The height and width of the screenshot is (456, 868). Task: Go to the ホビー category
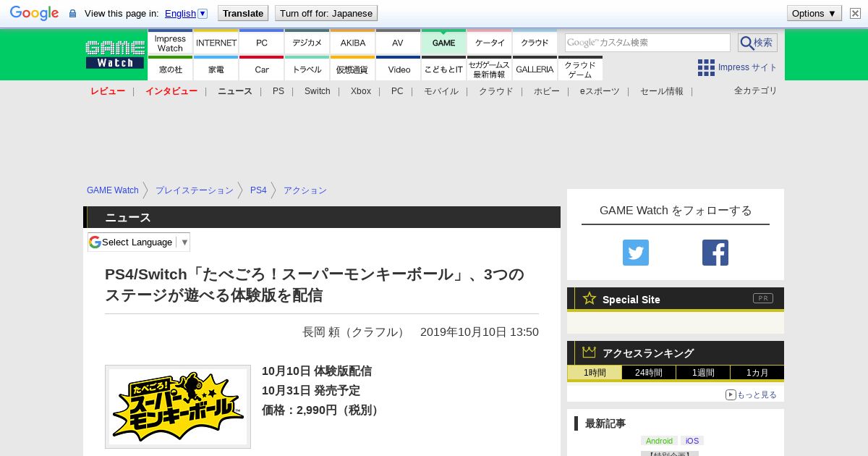coord(547,91)
